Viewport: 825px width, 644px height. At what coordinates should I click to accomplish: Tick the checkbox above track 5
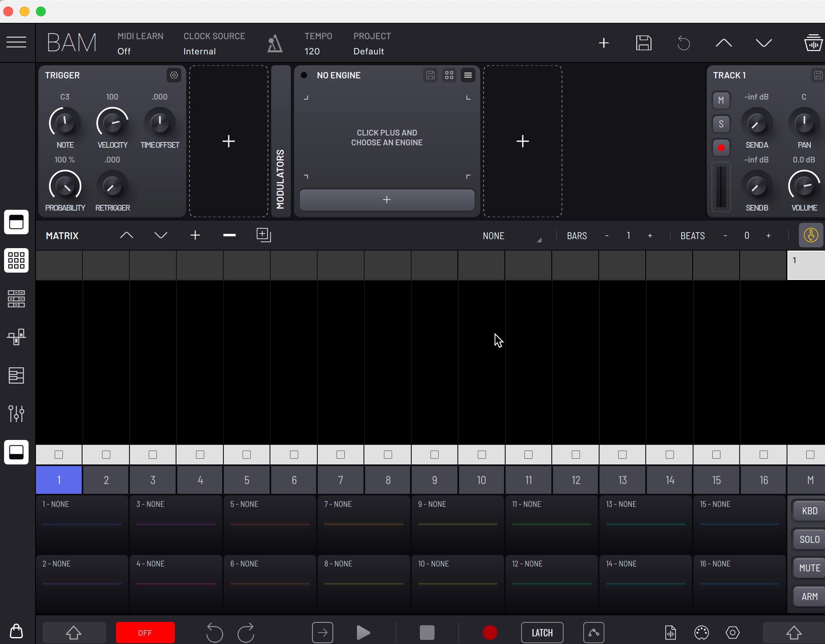point(247,454)
